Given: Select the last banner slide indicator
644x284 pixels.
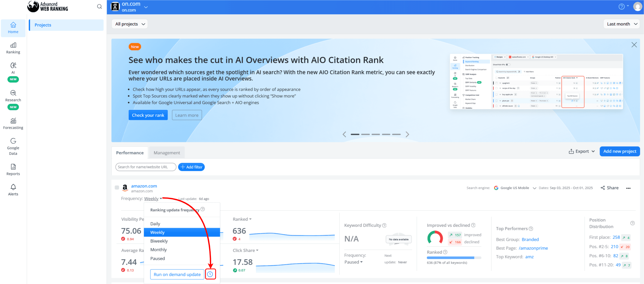Looking at the screenshot, I should click(396, 134).
